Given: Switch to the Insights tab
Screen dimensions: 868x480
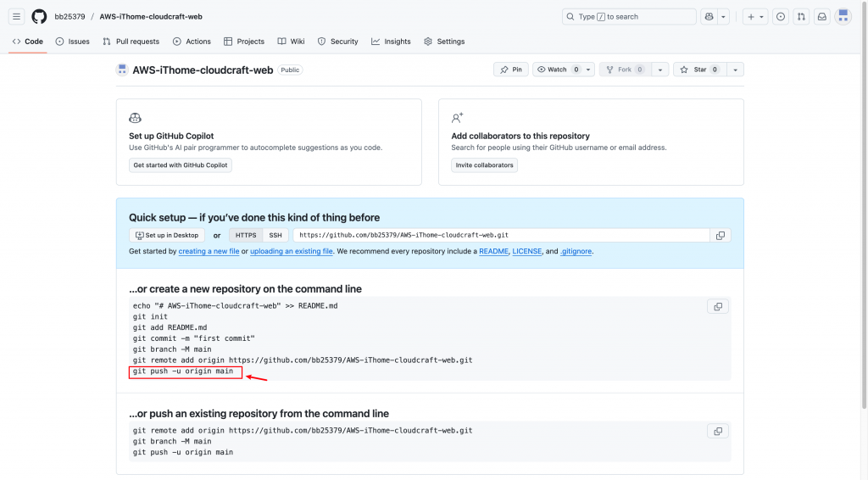Looking at the screenshot, I should click(x=392, y=42).
